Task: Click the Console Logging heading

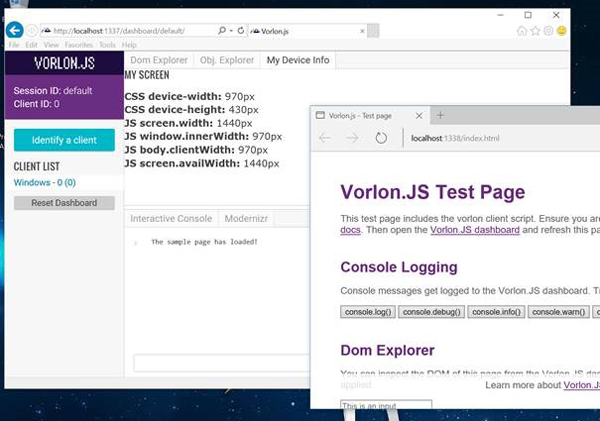Action: coord(399,267)
